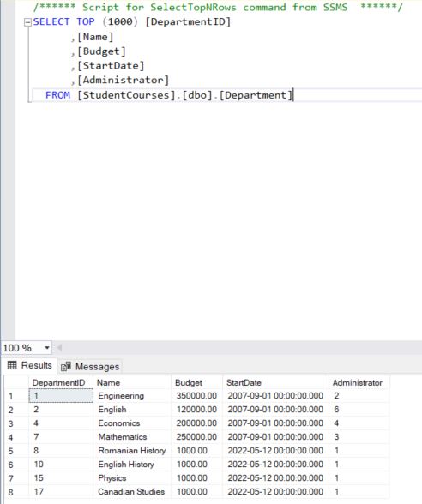Open the 100 % zoom dropdown
Screen dimensions: 422x504
47,348
